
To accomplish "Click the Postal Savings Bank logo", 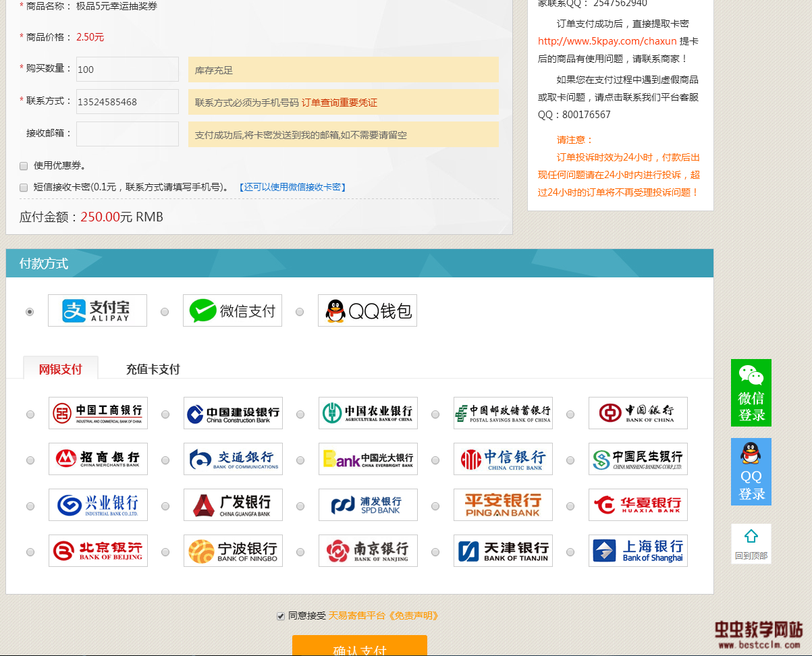I will click(503, 413).
